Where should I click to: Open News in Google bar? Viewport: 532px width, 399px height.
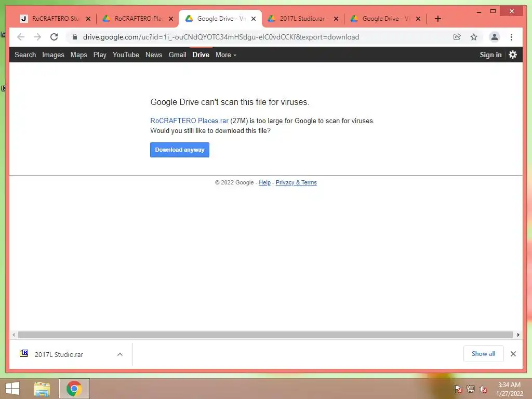point(154,55)
